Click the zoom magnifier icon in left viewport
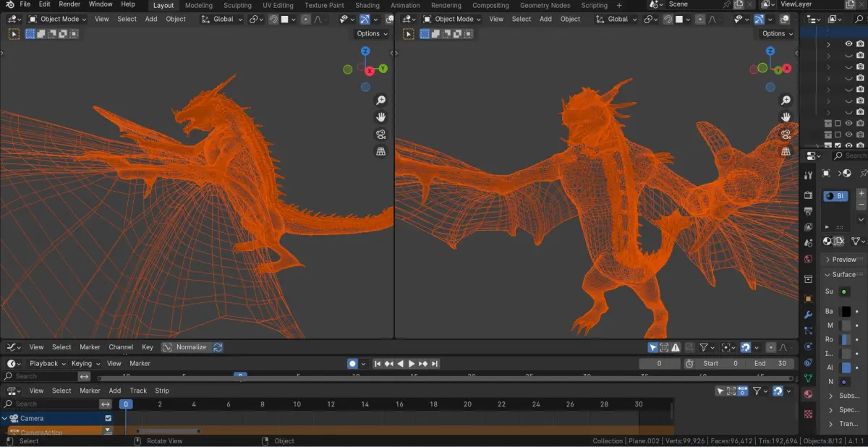 click(380, 101)
